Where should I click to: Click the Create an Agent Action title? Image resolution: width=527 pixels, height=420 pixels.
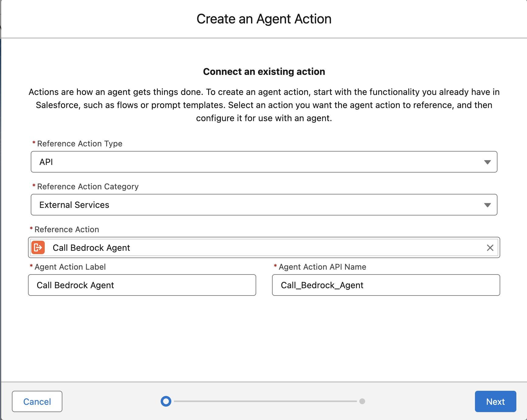(264, 19)
